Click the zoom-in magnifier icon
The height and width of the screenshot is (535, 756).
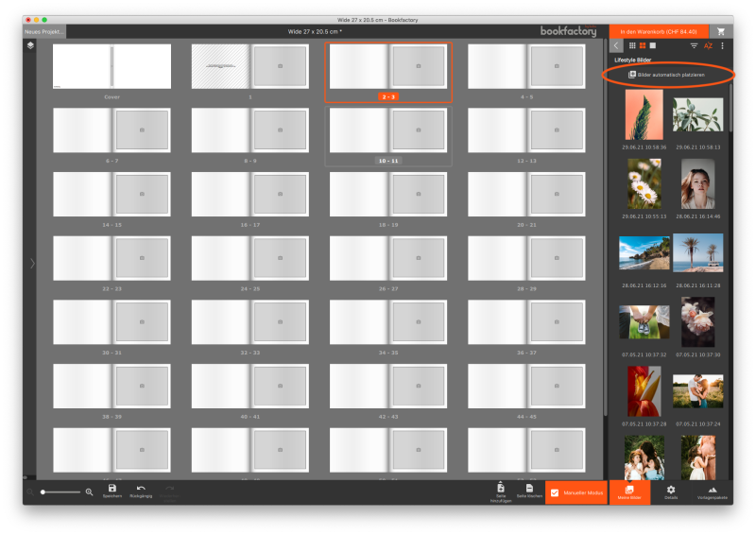pos(90,492)
